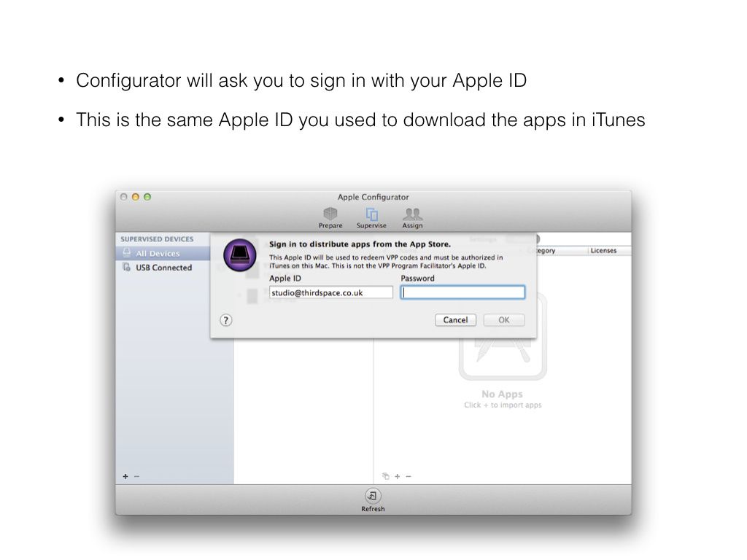Click the Refresh icon at bottom
The height and width of the screenshot is (560, 747).
pyautogui.click(x=373, y=499)
